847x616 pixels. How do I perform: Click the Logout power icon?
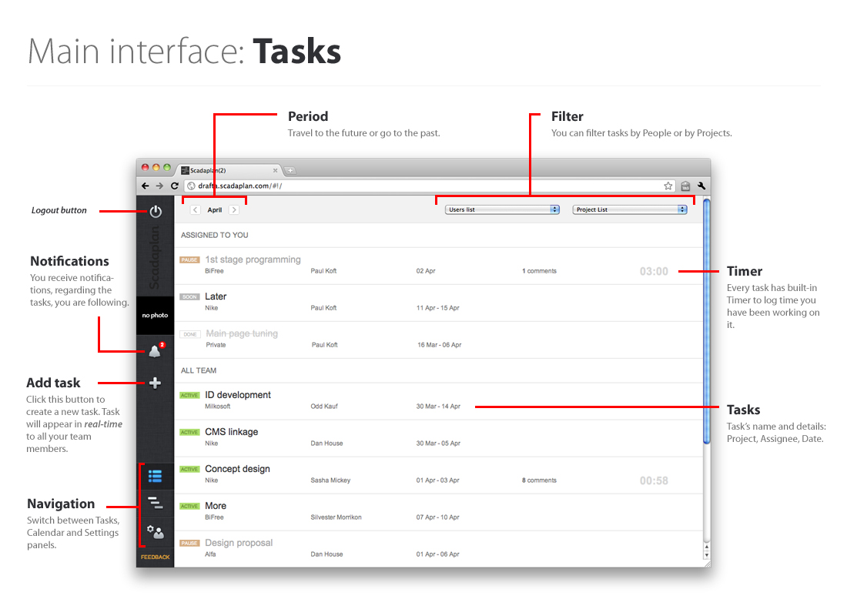pyautogui.click(x=156, y=211)
